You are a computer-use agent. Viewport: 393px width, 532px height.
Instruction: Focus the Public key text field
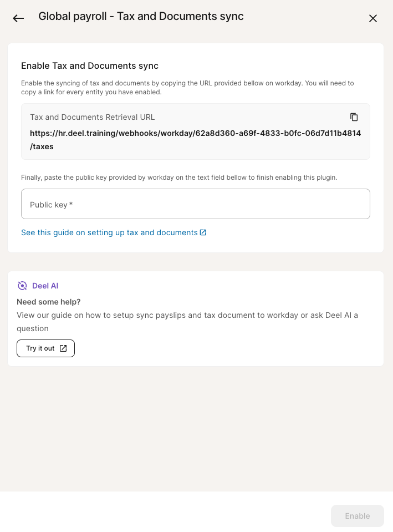[195, 204]
